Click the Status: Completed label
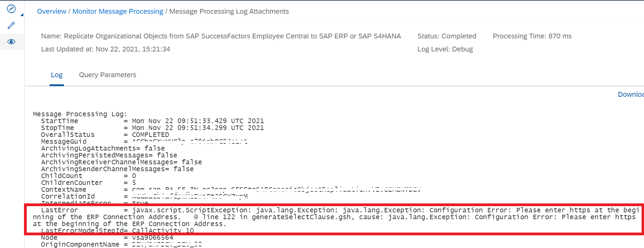 pyautogui.click(x=447, y=36)
